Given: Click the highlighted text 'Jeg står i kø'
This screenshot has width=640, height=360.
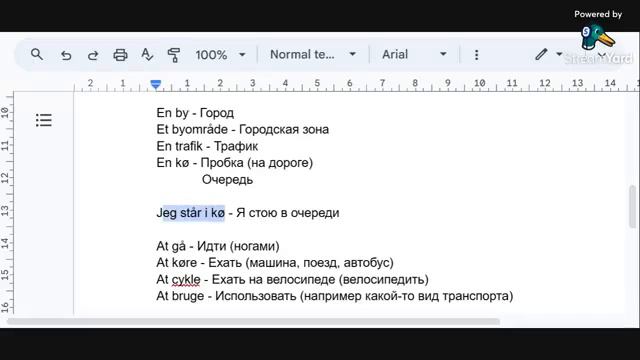Looking at the screenshot, I should [191, 213].
